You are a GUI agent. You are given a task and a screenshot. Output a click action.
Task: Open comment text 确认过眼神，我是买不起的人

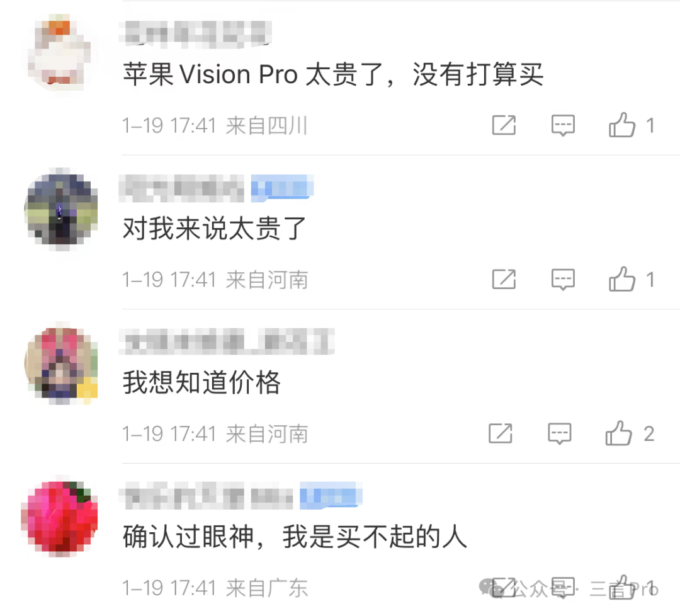click(295, 537)
